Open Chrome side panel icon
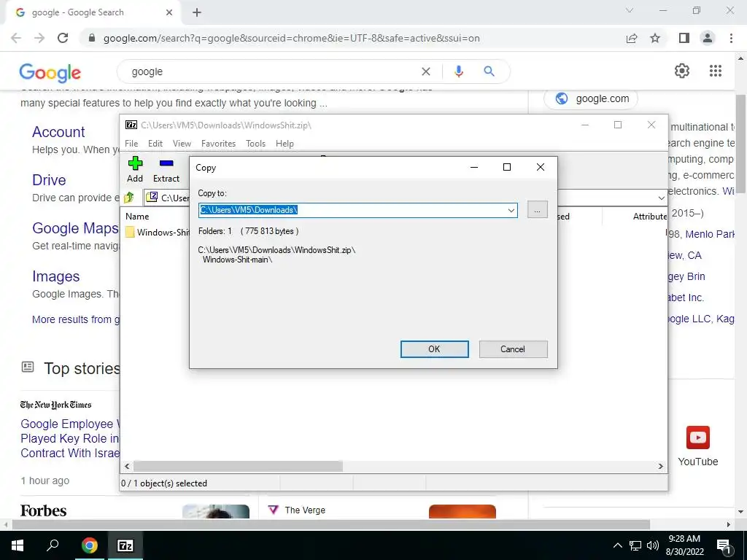 (x=684, y=38)
